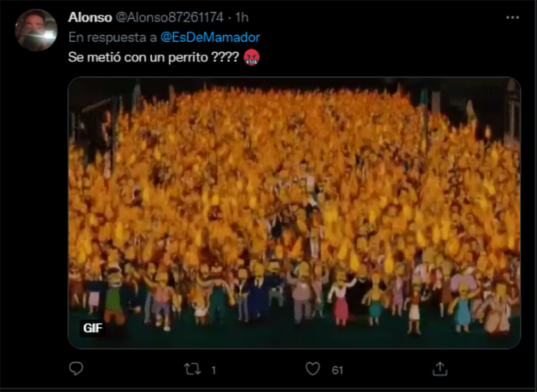Follow the @EsDeMamador mention link

pos(210,38)
